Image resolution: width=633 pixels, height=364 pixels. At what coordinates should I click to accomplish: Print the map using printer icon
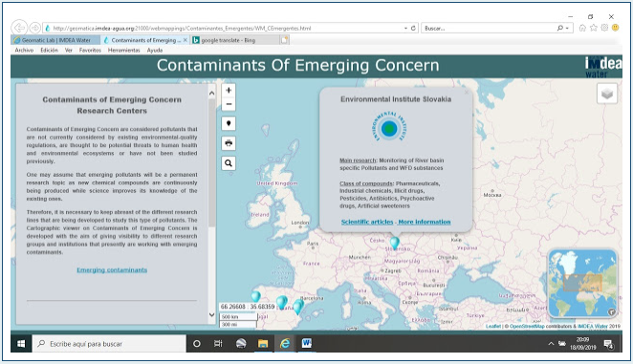pos(229,143)
